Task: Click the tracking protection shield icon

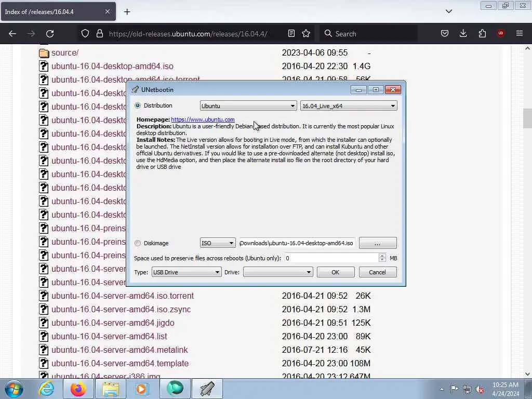Action: pyautogui.click(x=85, y=34)
